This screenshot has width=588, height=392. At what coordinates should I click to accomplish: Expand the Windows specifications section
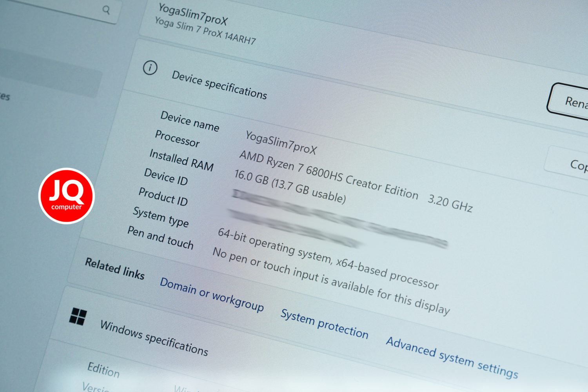154,338
